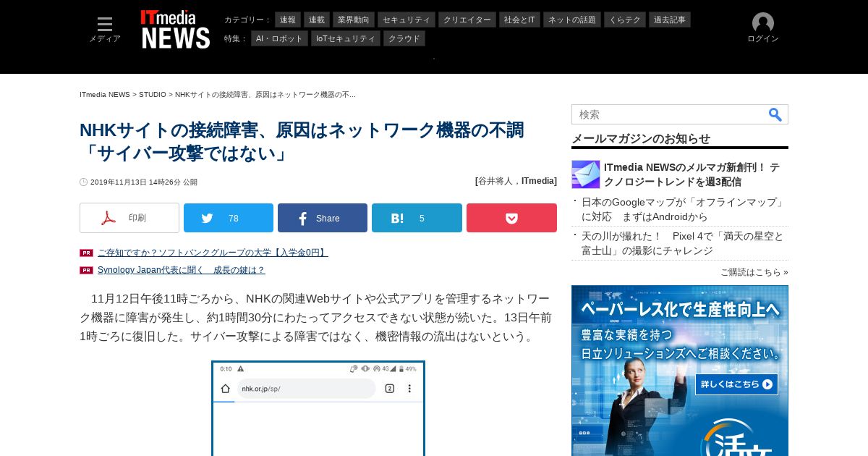Open the 過去記事 category

(670, 20)
